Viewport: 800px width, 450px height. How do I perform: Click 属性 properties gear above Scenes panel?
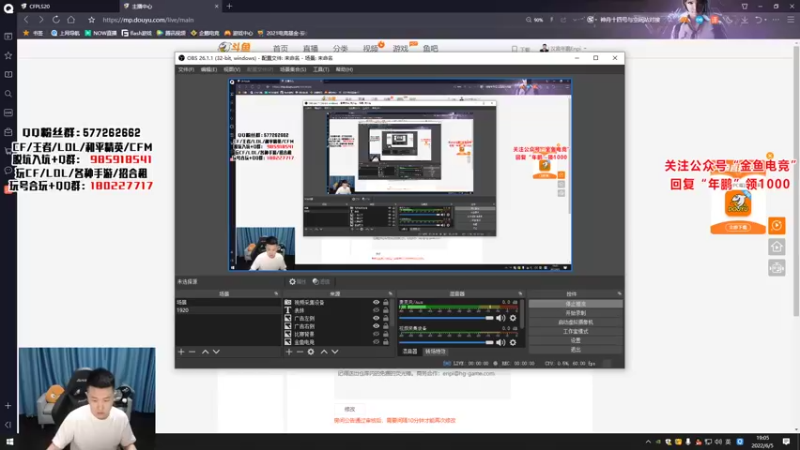[297, 282]
